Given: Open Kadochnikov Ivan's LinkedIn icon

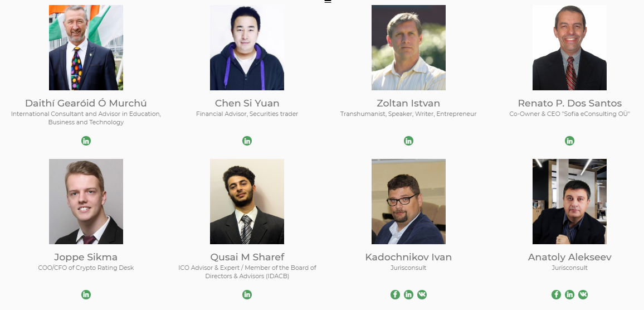Looking at the screenshot, I should 408,294.
